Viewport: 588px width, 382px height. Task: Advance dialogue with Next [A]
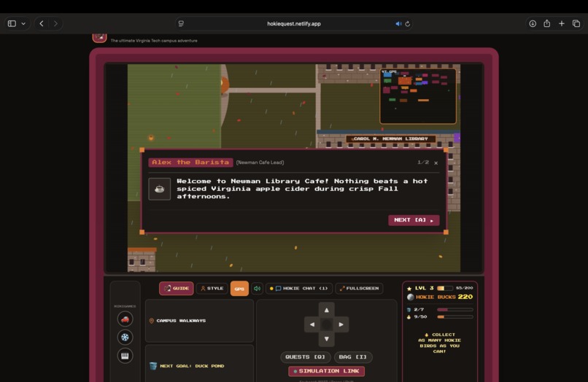pos(414,220)
